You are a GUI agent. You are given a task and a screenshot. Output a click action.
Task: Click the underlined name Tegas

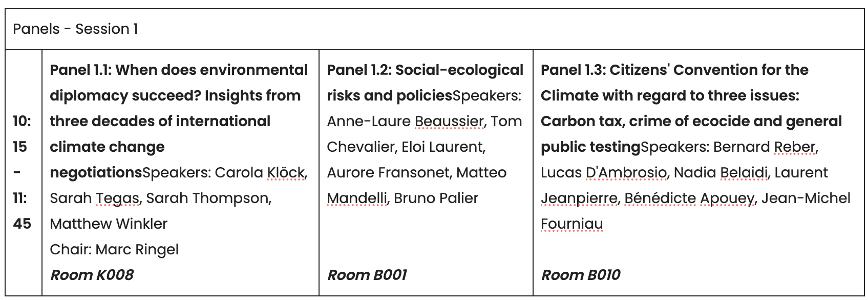(x=117, y=198)
